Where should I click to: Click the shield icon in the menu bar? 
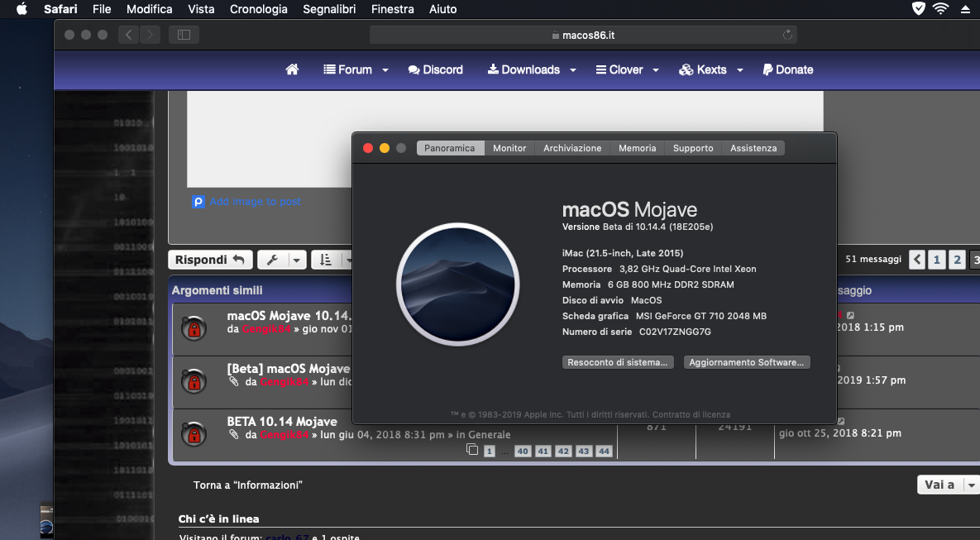coord(918,9)
